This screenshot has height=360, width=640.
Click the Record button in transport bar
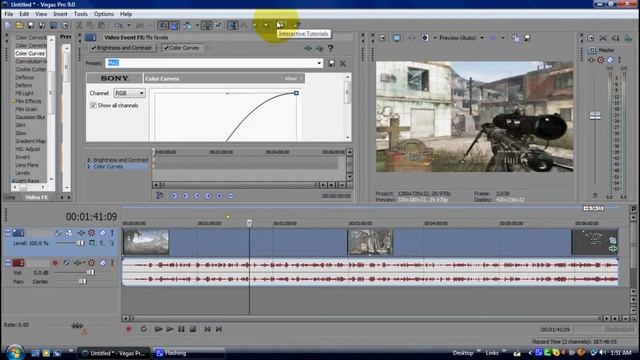click(129, 329)
